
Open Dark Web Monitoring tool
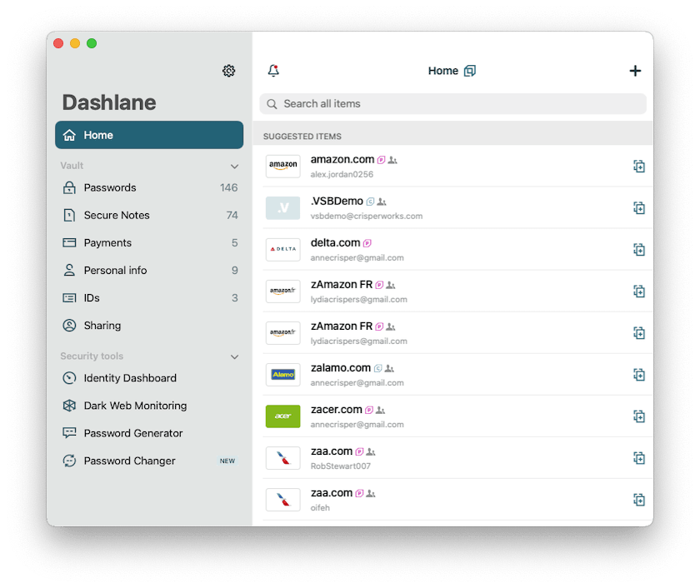coord(135,406)
